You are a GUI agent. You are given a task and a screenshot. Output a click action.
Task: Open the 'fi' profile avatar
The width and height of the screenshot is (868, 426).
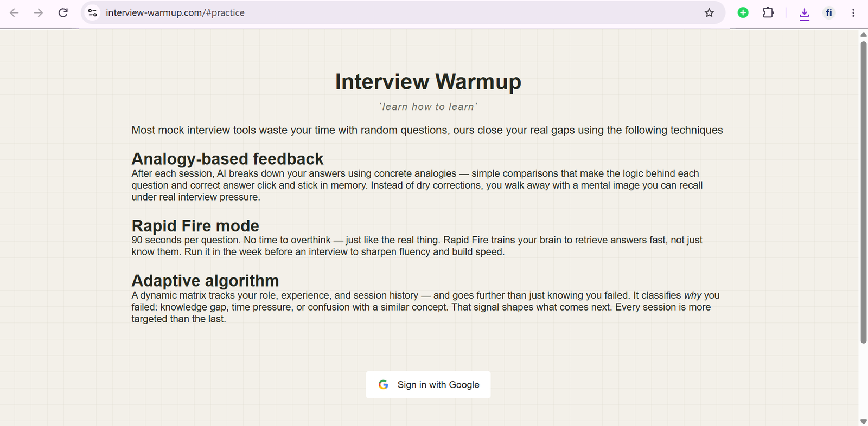click(829, 12)
